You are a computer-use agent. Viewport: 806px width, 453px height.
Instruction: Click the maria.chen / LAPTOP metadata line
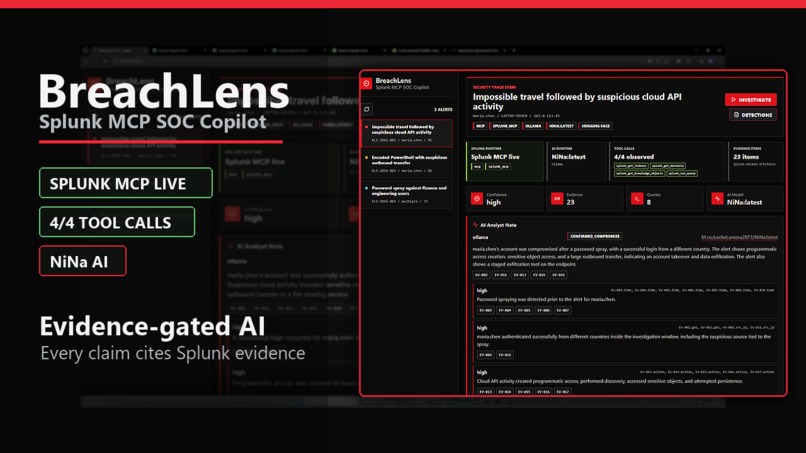click(x=516, y=116)
